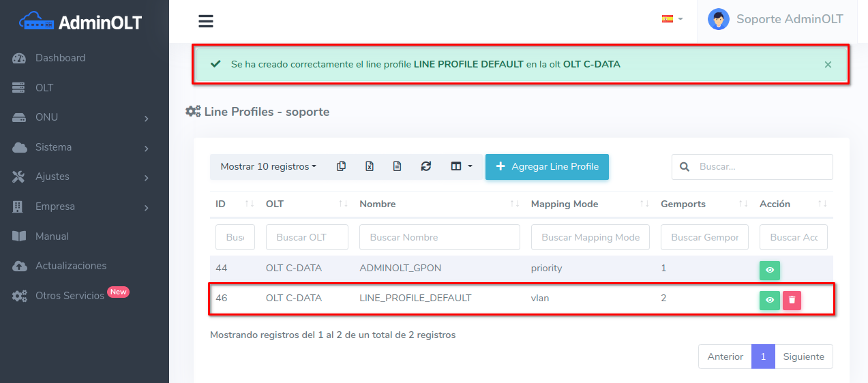Go to Siguiente page
The width and height of the screenshot is (868, 383).
[803, 356]
